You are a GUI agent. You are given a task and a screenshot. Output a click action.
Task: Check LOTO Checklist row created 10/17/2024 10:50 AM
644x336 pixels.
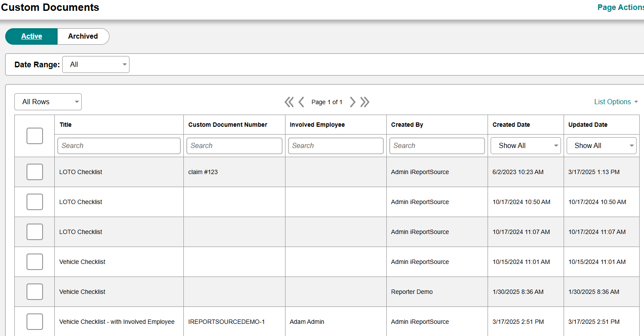click(x=35, y=202)
